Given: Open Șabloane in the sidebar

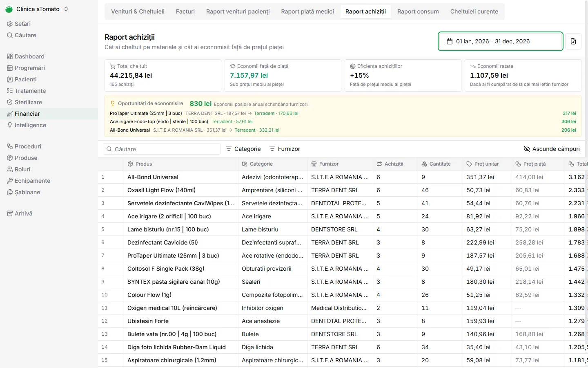Looking at the screenshot, I should pos(24,192).
